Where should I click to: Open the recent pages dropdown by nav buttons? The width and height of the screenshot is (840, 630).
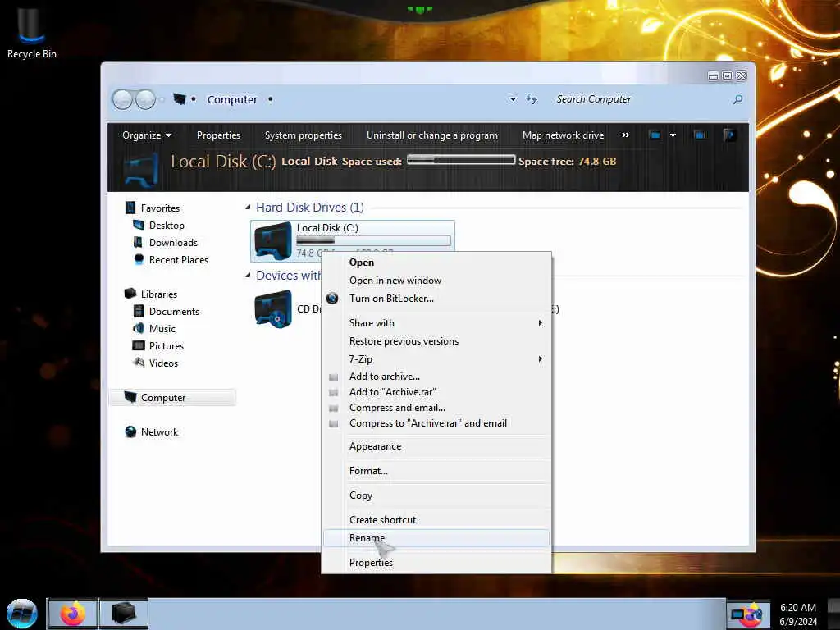pos(162,99)
